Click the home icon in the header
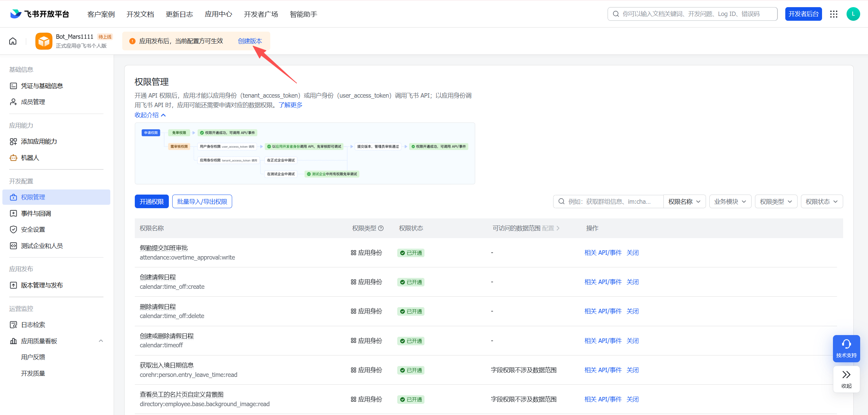The height and width of the screenshot is (415, 868). 13,41
